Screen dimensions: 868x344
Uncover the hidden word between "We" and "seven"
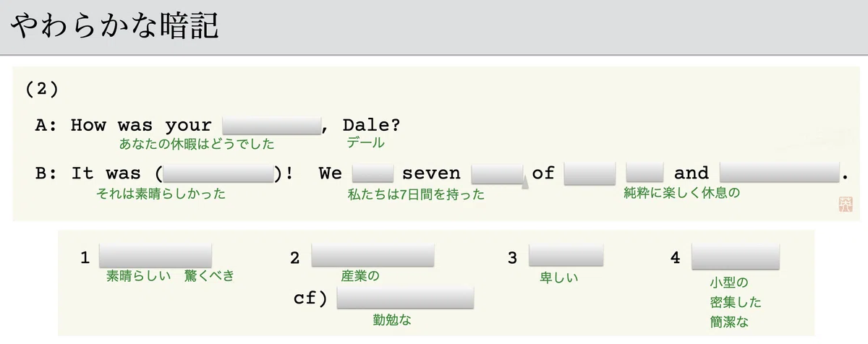coord(373,173)
